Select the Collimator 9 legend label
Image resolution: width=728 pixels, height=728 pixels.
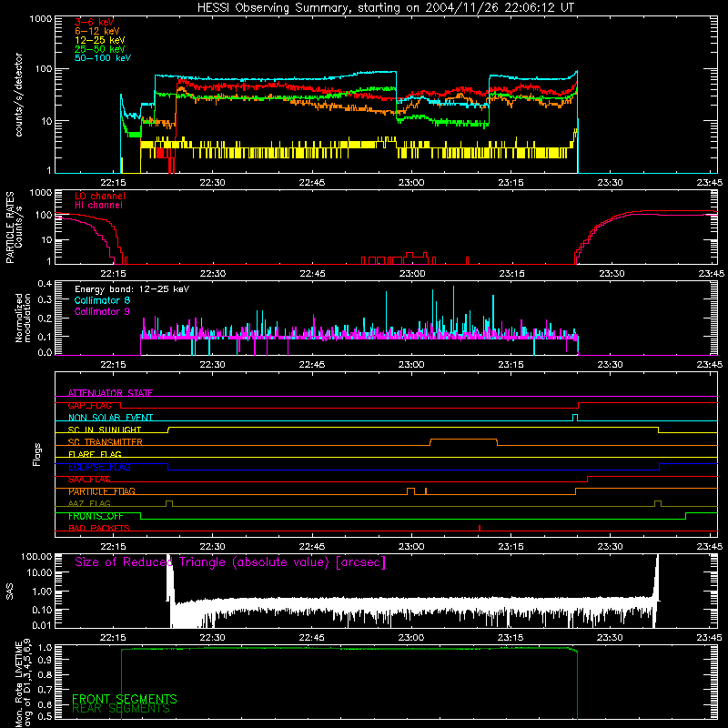coord(102,311)
